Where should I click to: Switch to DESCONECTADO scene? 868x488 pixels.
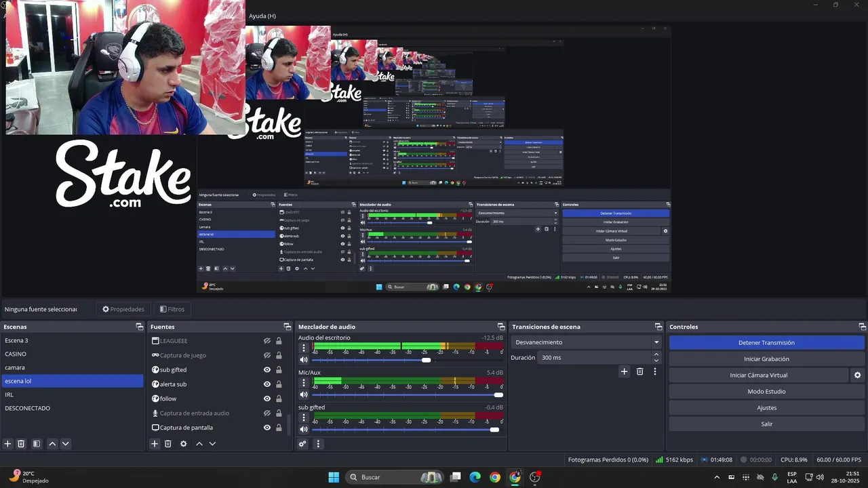[72, 408]
